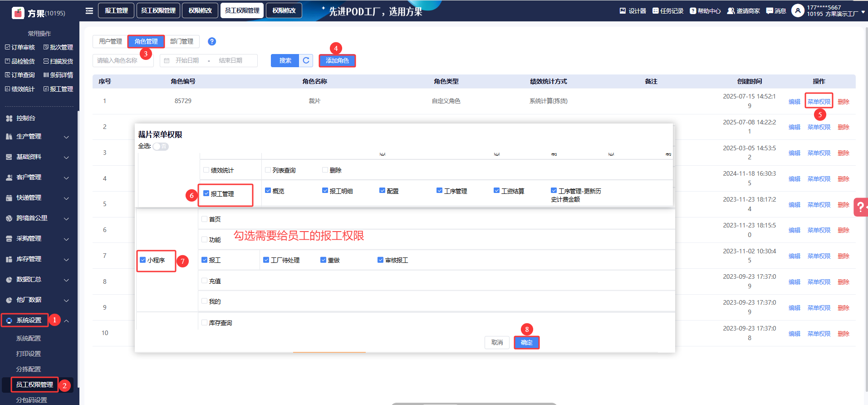
Task: Check the 首页 checkbox
Action: click(x=205, y=219)
